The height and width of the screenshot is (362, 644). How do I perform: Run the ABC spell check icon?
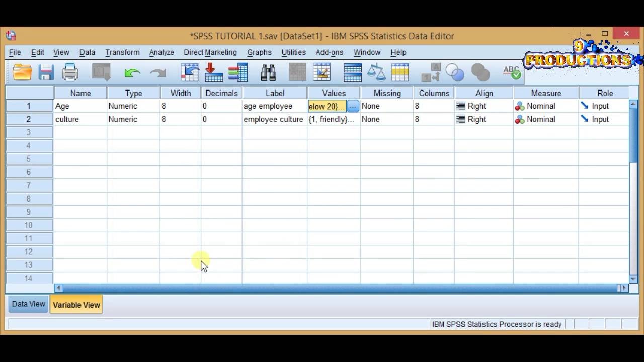tap(512, 73)
